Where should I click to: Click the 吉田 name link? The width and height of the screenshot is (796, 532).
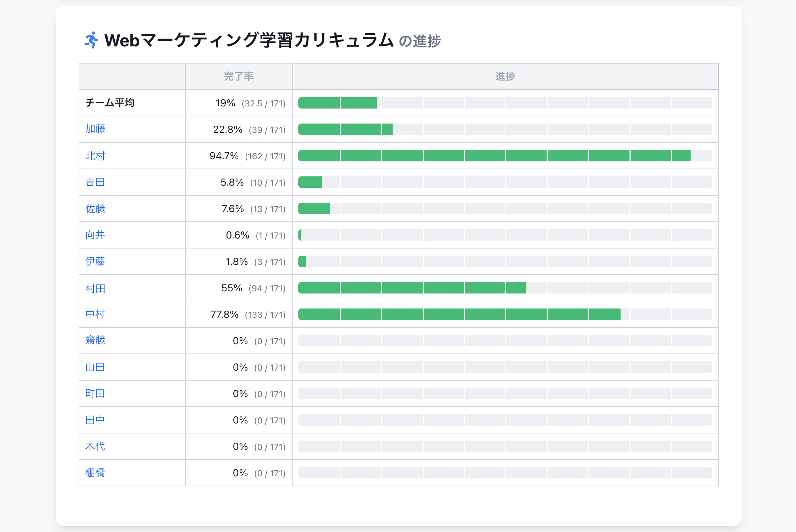95,182
